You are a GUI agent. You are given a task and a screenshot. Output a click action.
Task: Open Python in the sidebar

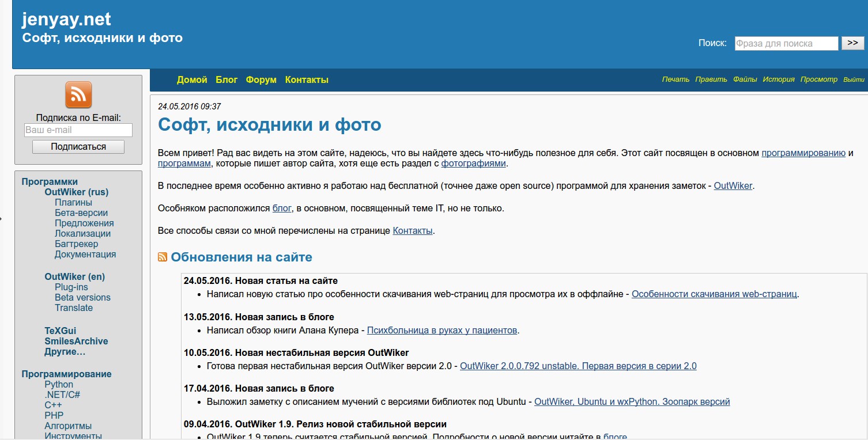(x=59, y=385)
